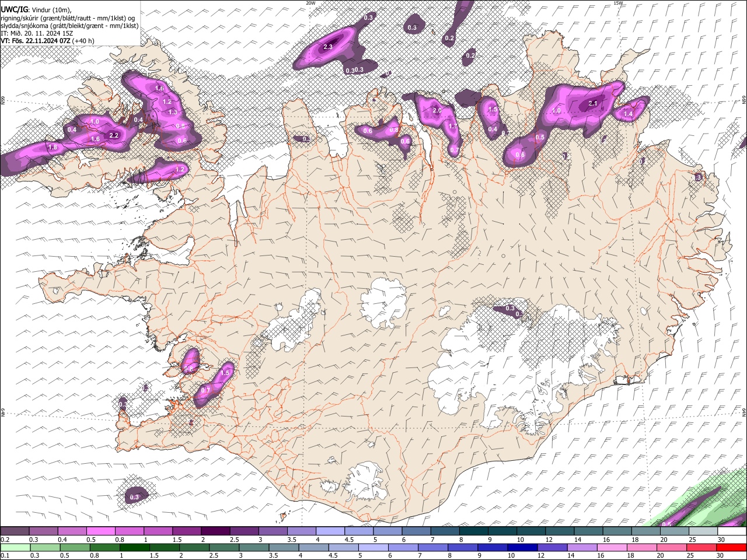Click the 1.8 snowfall value near the west edge

53,148
